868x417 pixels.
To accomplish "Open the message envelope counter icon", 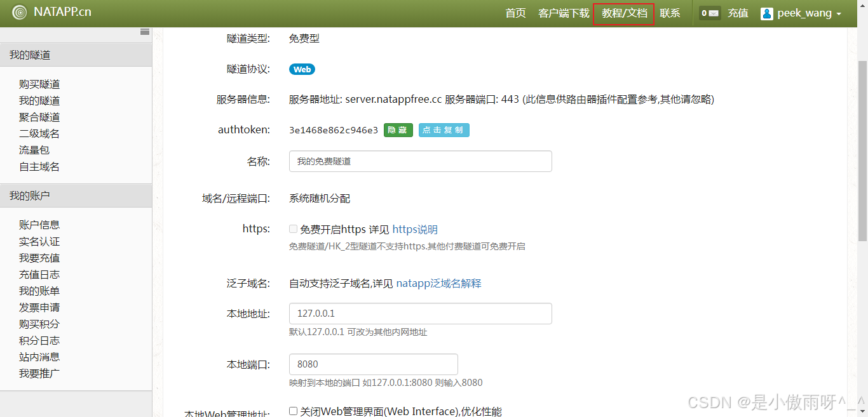I will (x=710, y=13).
